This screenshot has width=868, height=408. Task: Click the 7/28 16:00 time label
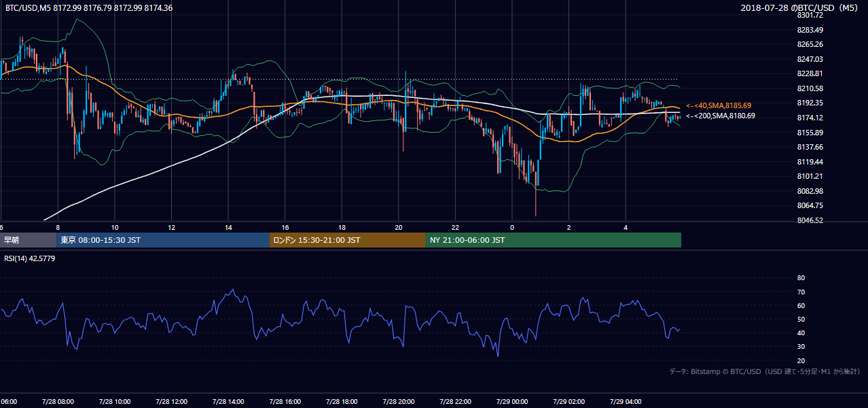pyautogui.click(x=284, y=402)
